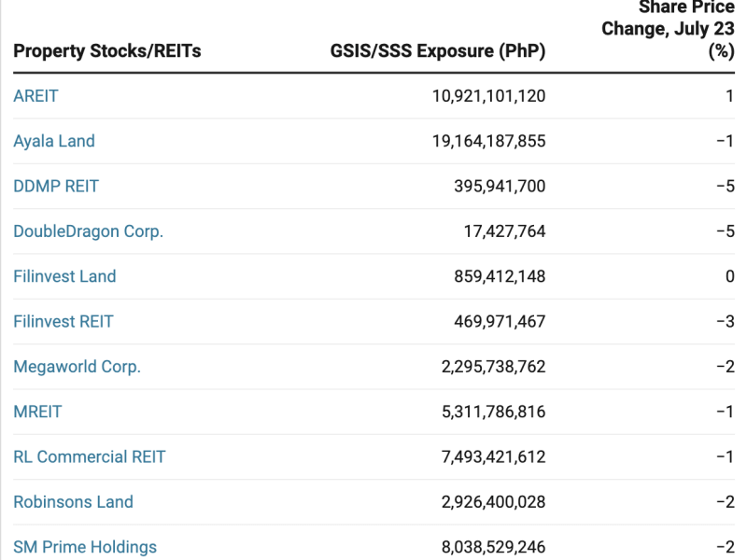
Task: Open the AREIT stock page link
Action: [x=35, y=96]
